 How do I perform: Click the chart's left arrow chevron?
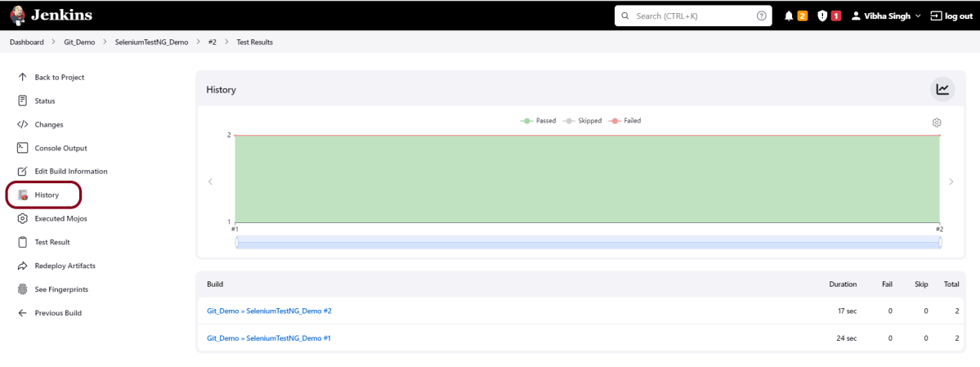pos(210,181)
